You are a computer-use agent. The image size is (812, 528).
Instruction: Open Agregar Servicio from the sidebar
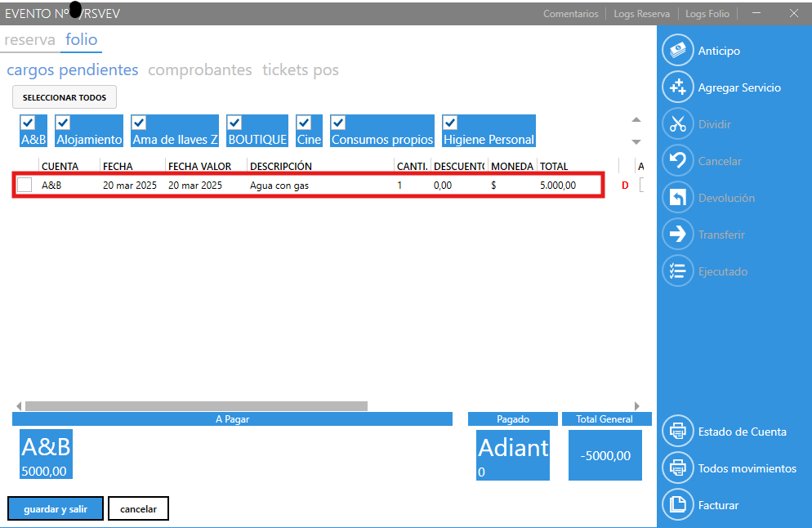pos(677,87)
